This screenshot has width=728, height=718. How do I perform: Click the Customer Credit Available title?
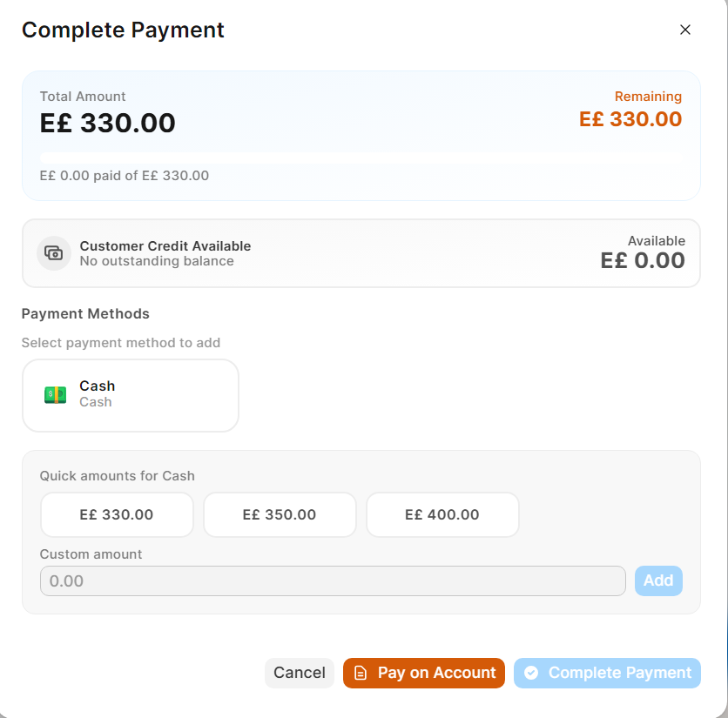coord(165,246)
